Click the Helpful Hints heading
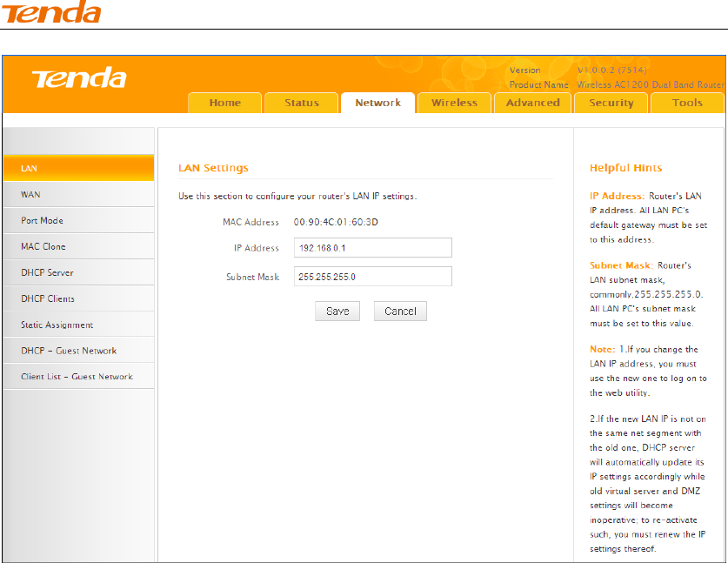Image resolution: width=728 pixels, height=563 pixels. pos(626,168)
